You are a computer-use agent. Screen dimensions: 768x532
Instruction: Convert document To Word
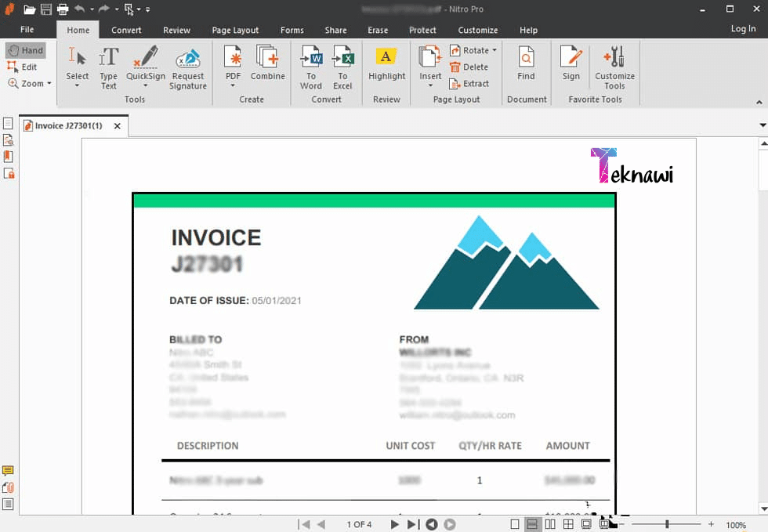tap(311, 67)
